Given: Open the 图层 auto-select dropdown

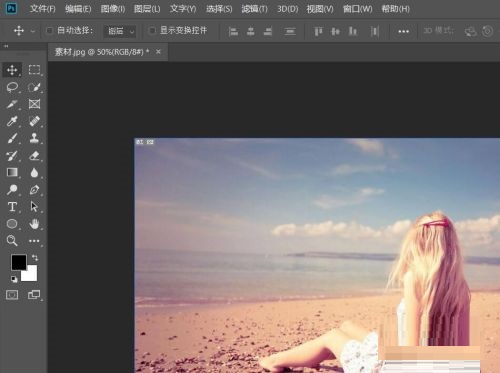Looking at the screenshot, I should tap(120, 31).
